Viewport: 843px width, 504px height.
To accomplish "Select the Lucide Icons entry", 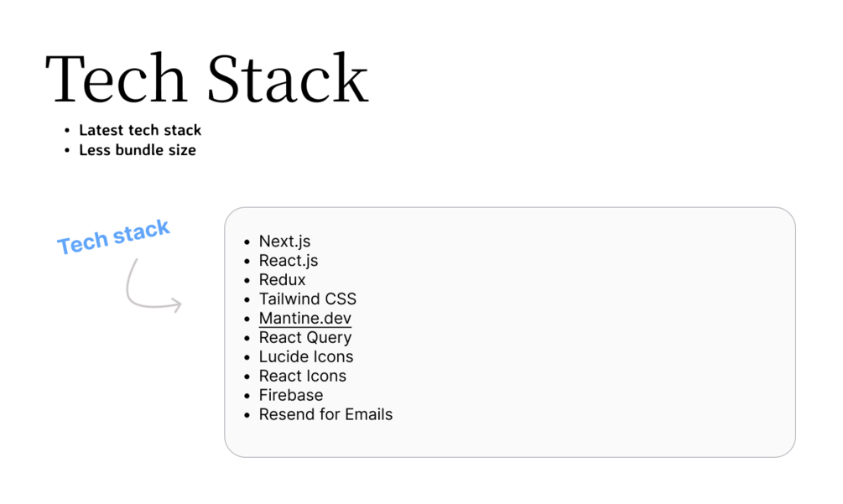I will [305, 357].
